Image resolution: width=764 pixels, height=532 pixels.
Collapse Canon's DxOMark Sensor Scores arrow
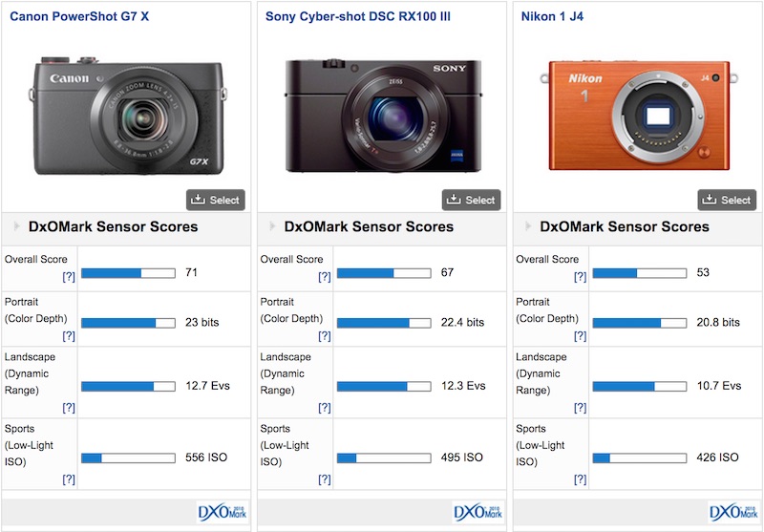click(17, 226)
